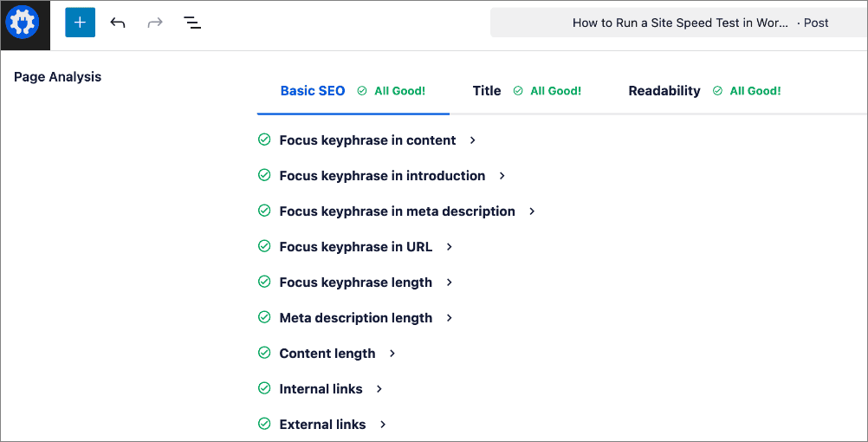Click the External links label
This screenshot has width=868, height=442.
[x=323, y=425]
